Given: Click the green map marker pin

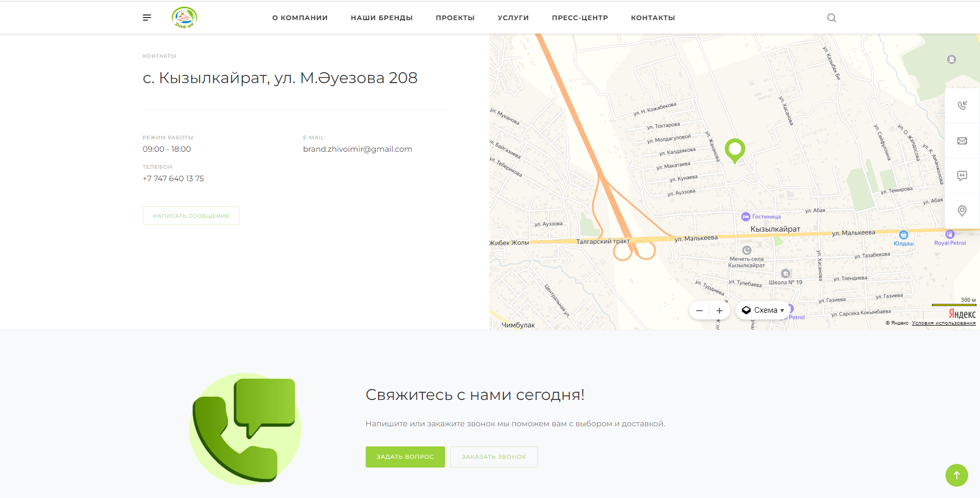Looking at the screenshot, I should point(735,151).
